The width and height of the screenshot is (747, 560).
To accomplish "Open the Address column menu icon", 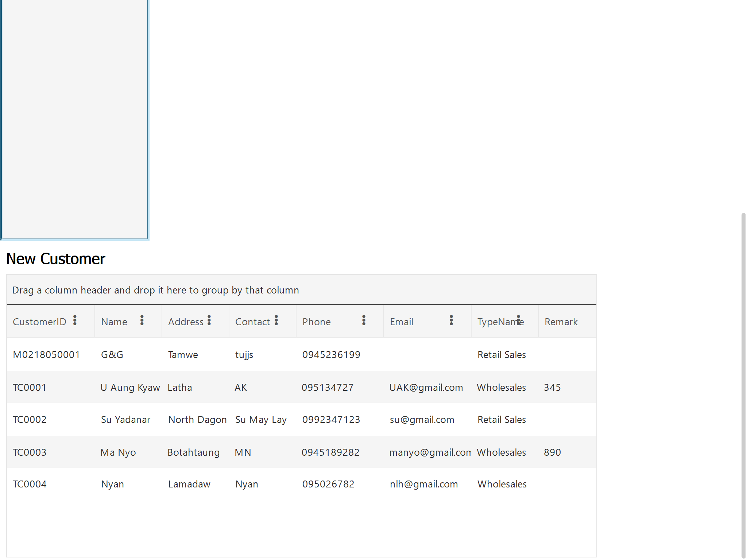I will tap(209, 320).
